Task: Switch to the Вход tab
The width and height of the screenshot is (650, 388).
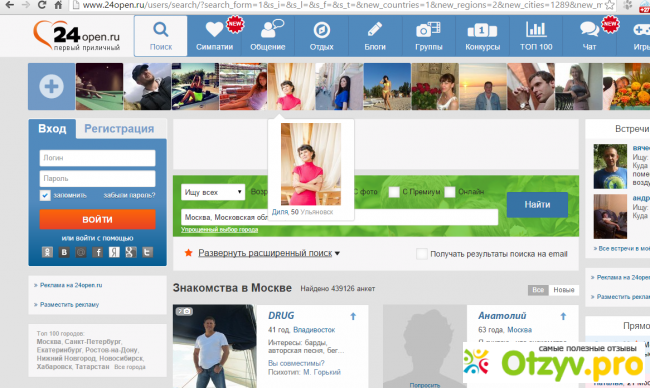Action: pyautogui.click(x=52, y=129)
